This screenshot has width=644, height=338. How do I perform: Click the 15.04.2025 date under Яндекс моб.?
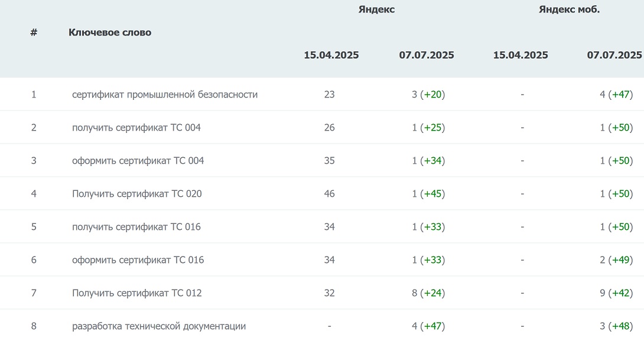coord(521,55)
